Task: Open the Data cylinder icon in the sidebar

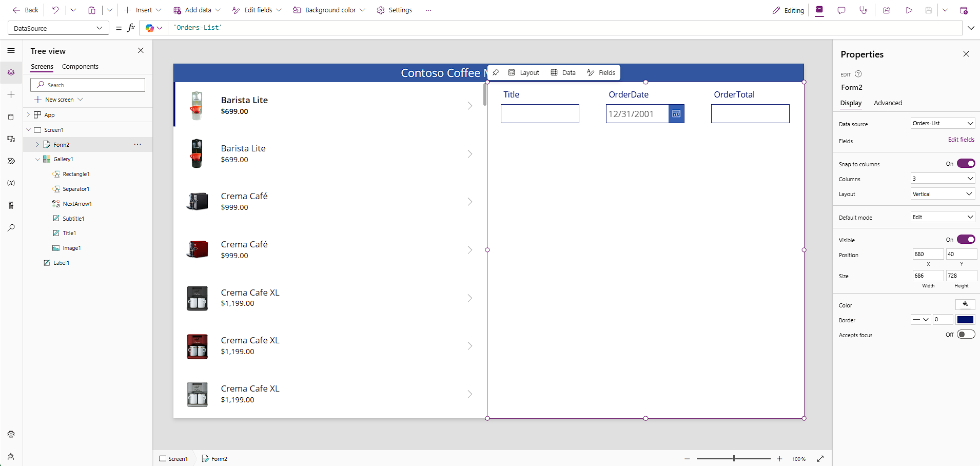Action: pos(11,117)
